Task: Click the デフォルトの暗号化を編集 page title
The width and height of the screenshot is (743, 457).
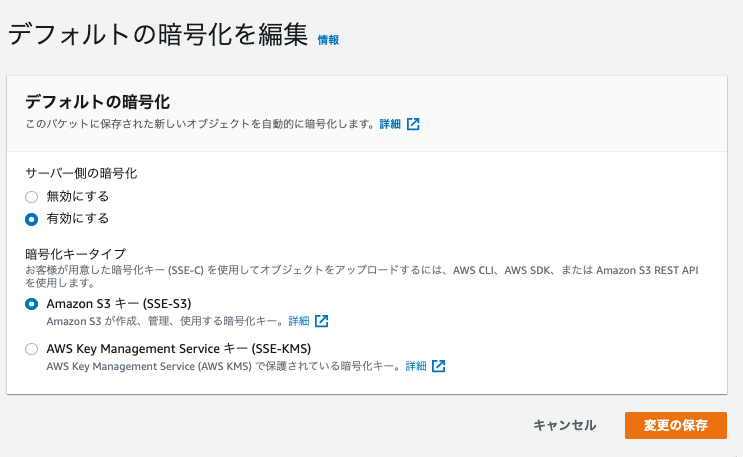Action: point(158,35)
